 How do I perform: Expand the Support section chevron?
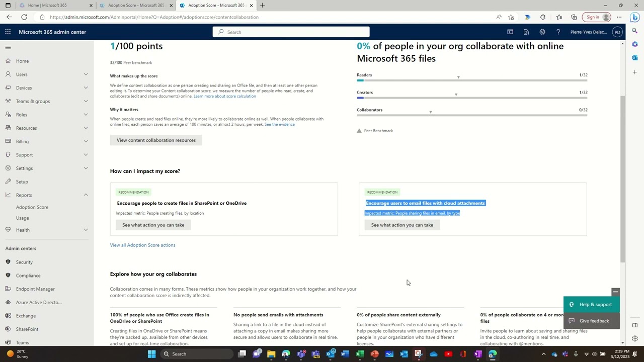pos(86,155)
